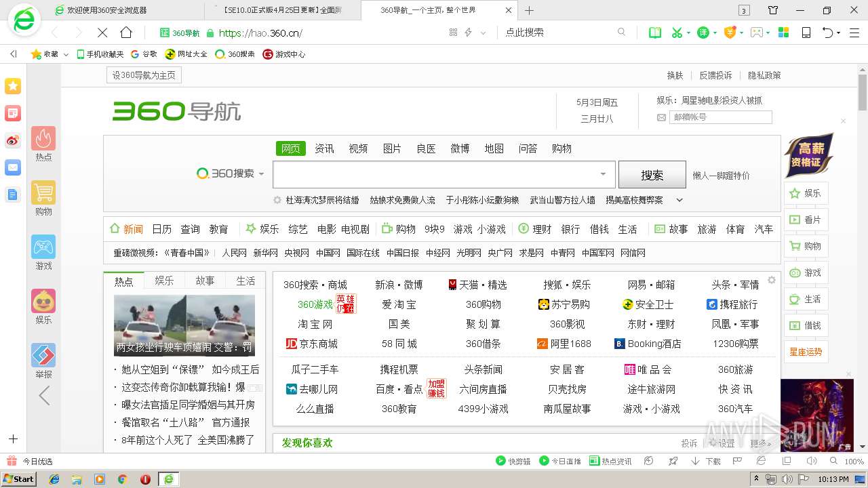The width and height of the screenshot is (868, 488).
Task: Stop page loading with the X icon
Action: 102,33
